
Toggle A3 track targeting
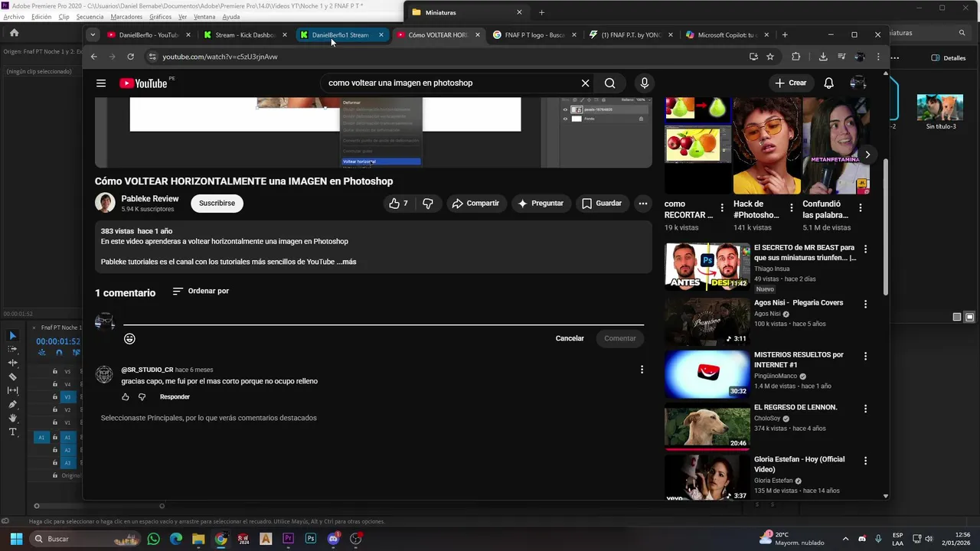pyautogui.click(x=67, y=463)
